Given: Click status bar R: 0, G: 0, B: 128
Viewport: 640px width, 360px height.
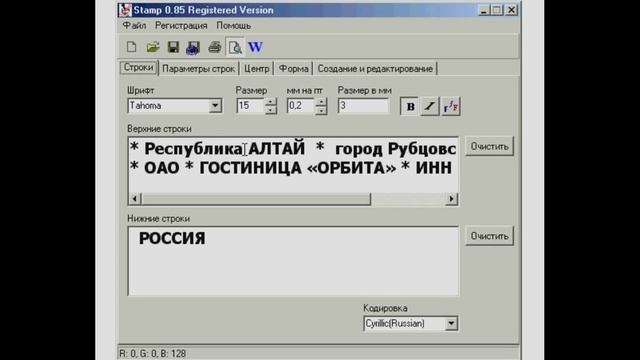Looking at the screenshot, I should (x=152, y=353).
